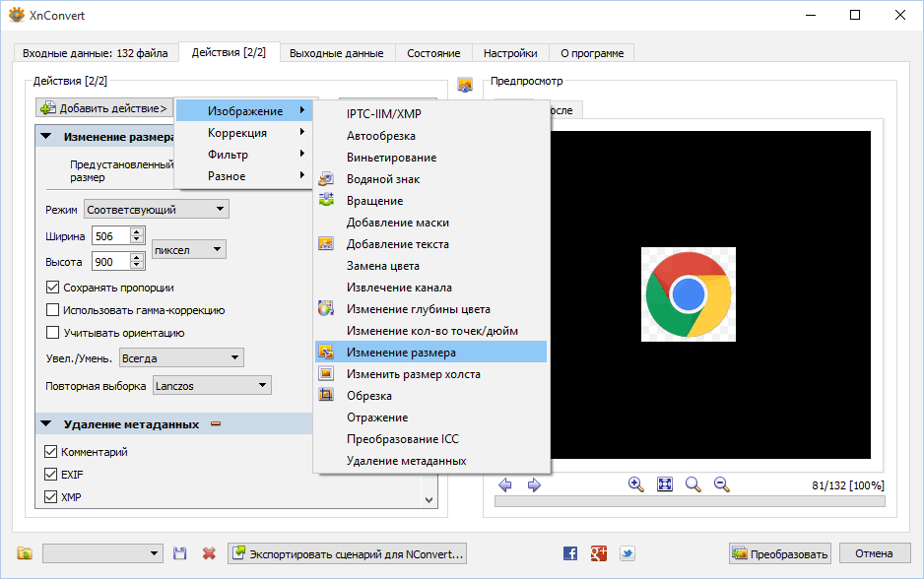Image resolution: width=924 pixels, height=579 pixels.
Task: Click the next image arrow icon
Action: [534, 484]
